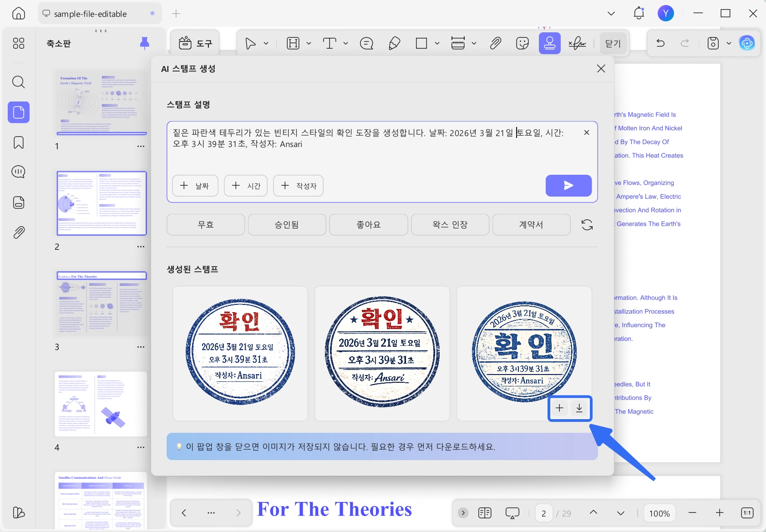Screen dimensions: 766x532
Task: Open the form fields sidebar icon
Action: [x=19, y=202]
